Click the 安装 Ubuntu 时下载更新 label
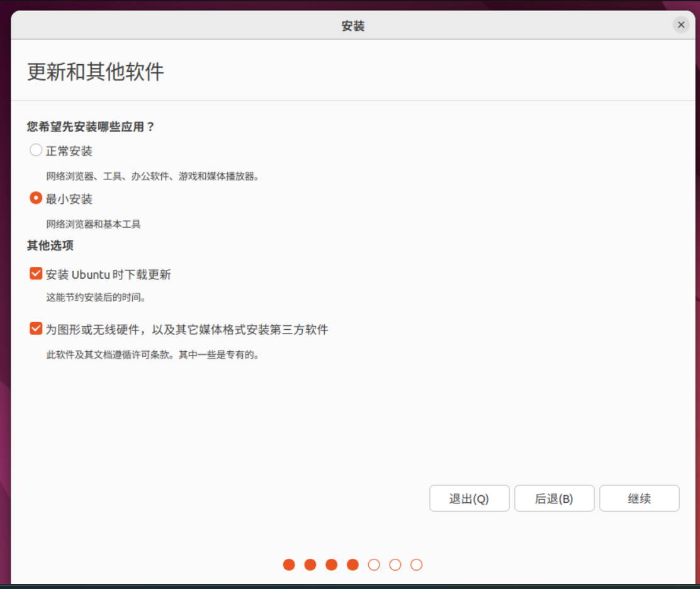700x589 pixels. click(108, 274)
